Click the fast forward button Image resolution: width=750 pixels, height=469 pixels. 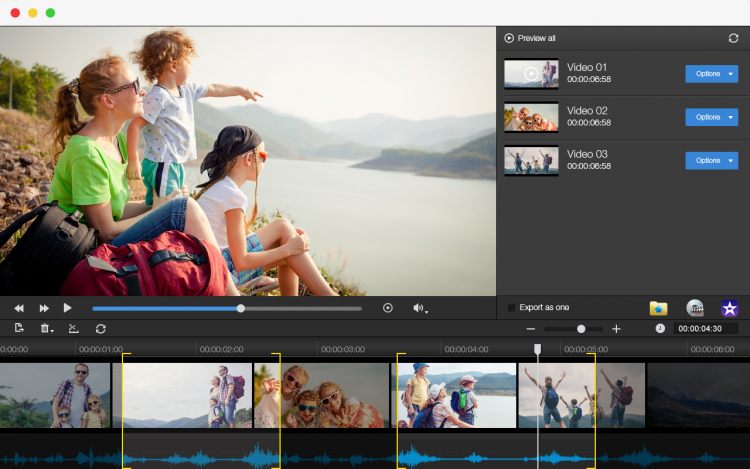click(44, 308)
